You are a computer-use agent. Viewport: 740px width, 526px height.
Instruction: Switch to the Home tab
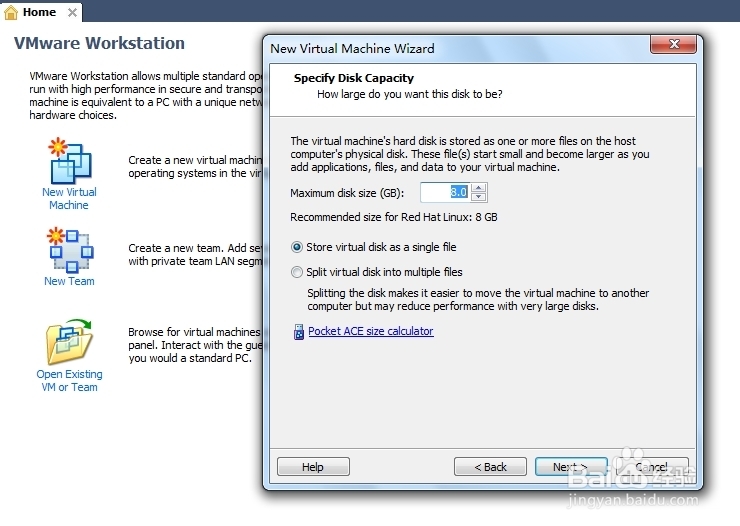(40, 12)
